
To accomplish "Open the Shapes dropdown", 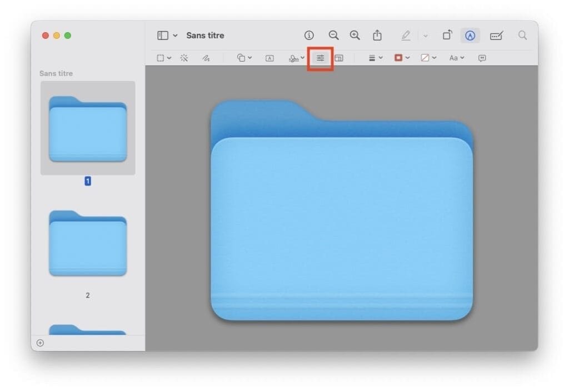I will 244,58.
